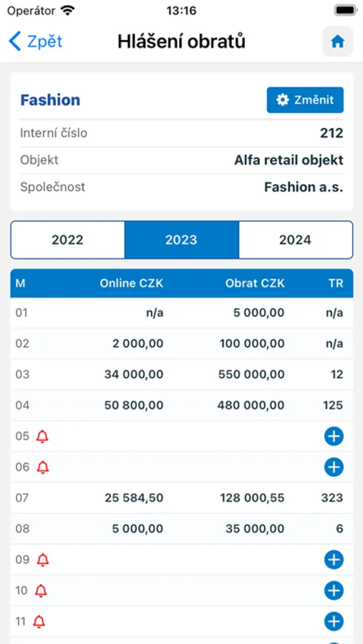This screenshot has width=363, height=644.
Task: Click the Společnost label
Action: (52, 187)
